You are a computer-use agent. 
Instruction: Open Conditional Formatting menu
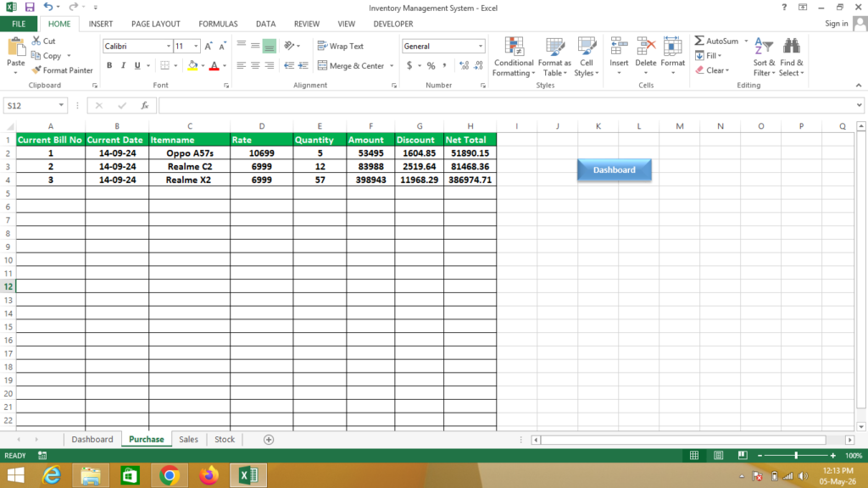[x=514, y=57]
